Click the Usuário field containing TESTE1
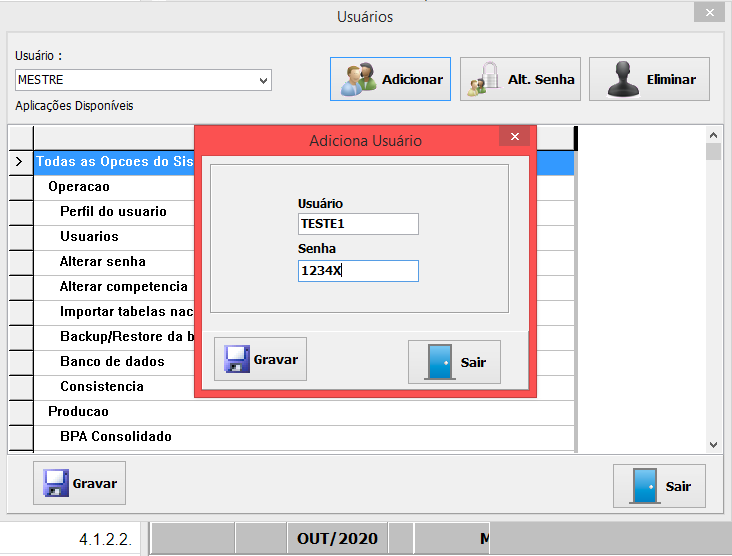Viewport: 732px width, 556px height. 358,224
